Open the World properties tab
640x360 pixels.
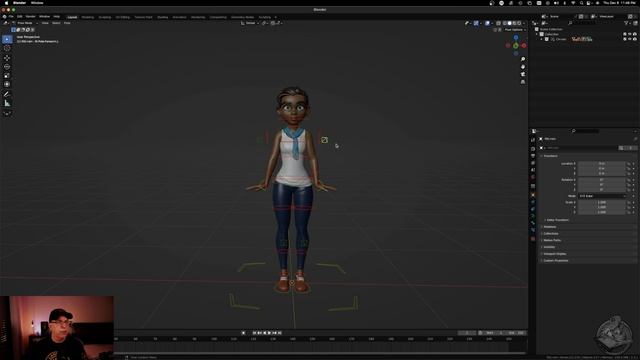pos(533,177)
